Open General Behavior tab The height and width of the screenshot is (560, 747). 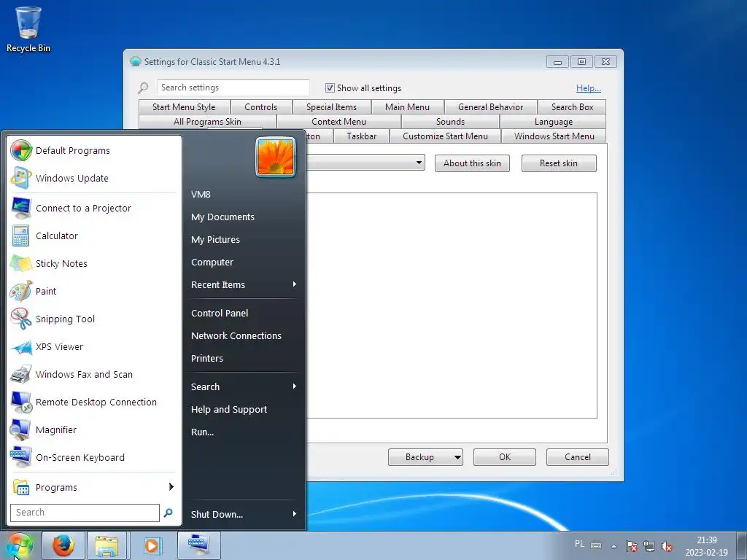pyautogui.click(x=491, y=107)
